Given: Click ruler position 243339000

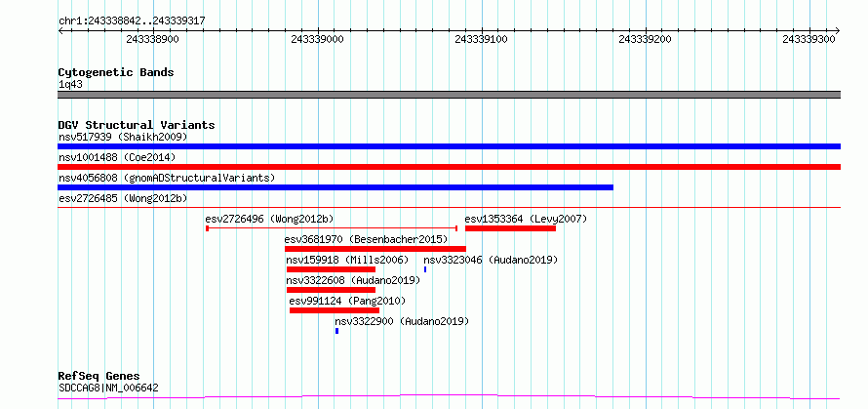Looking at the screenshot, I should click(x=317, y=40).
